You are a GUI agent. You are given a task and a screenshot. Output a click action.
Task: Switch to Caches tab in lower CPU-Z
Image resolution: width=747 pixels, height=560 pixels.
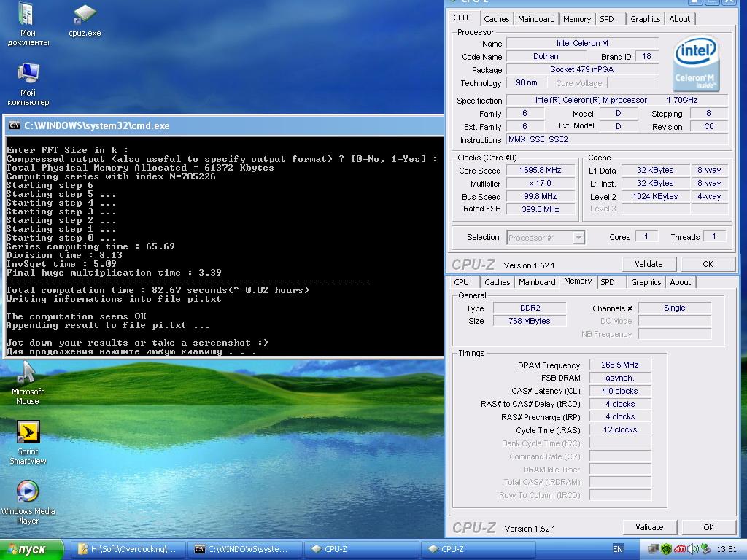click(x=497, y=282)
